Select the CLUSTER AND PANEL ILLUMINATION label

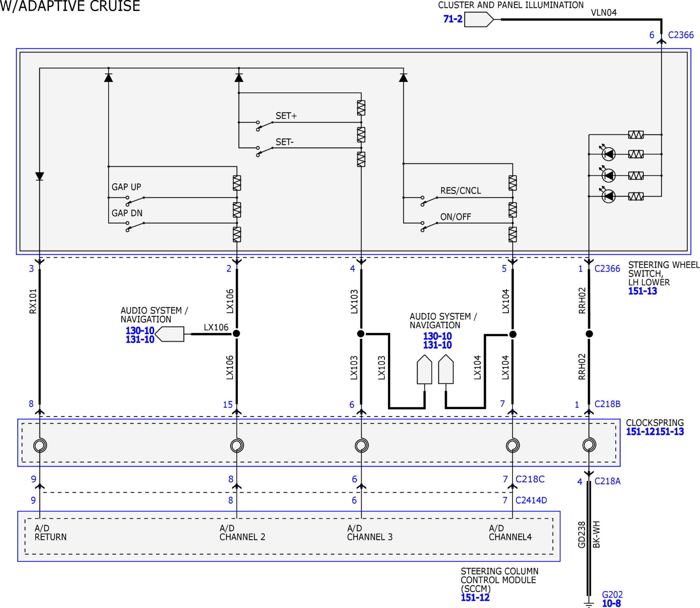tap(511, 5)
